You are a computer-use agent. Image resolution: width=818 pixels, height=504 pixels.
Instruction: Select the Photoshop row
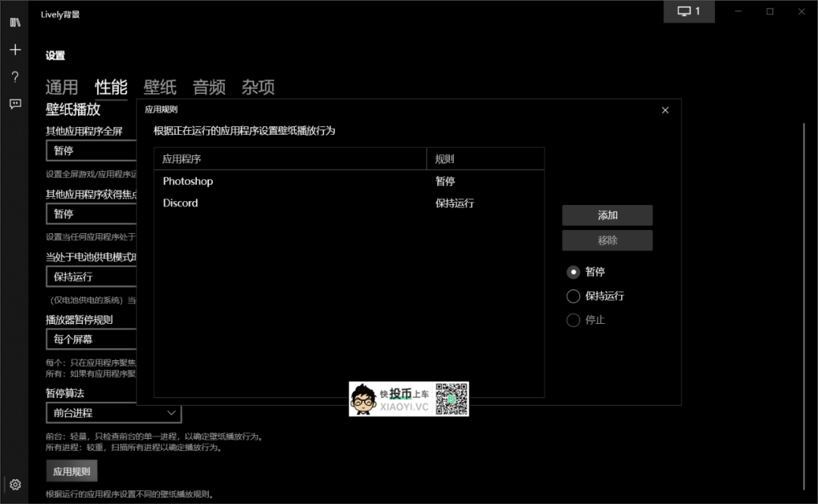click(x=349, y=182)
